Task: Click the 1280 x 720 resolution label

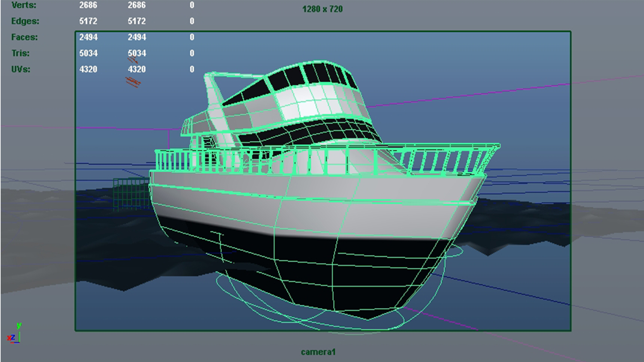Action: pos(322,9)
